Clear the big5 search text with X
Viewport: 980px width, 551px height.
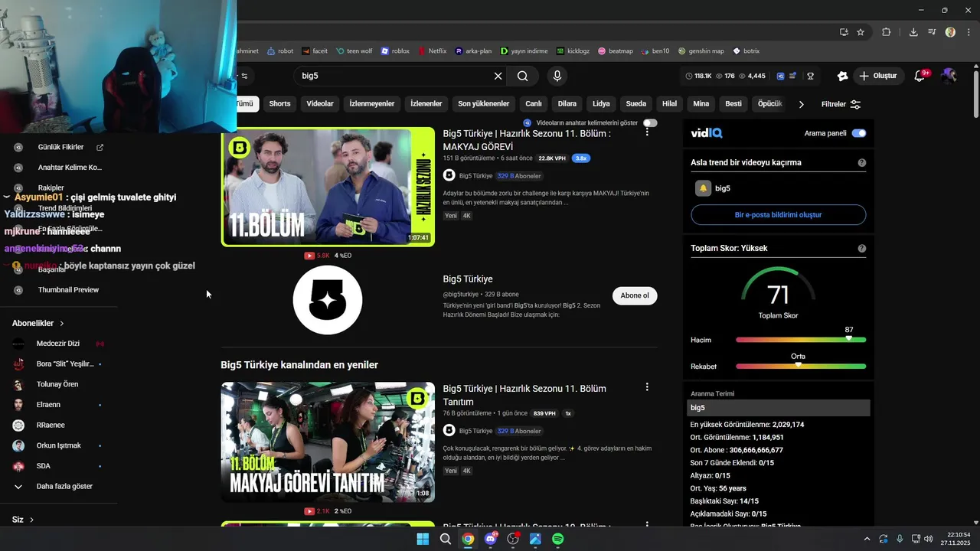click(x=498, y=76)
